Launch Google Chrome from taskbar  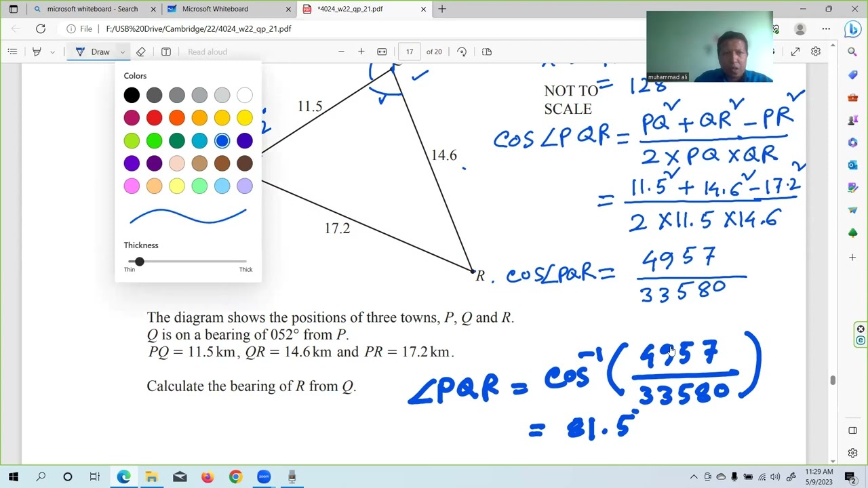(x=235, y=477)
